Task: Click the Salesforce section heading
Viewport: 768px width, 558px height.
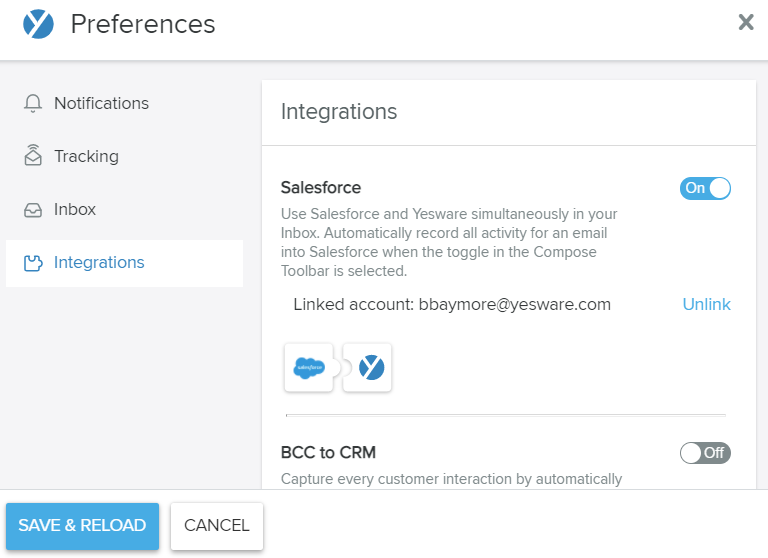Action: click(x=321, y=188)
